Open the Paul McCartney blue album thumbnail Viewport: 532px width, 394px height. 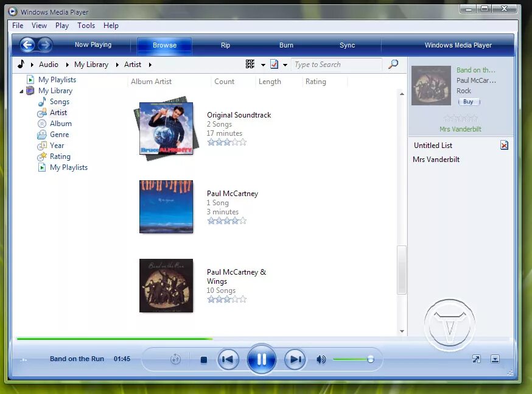coord(166,206)
